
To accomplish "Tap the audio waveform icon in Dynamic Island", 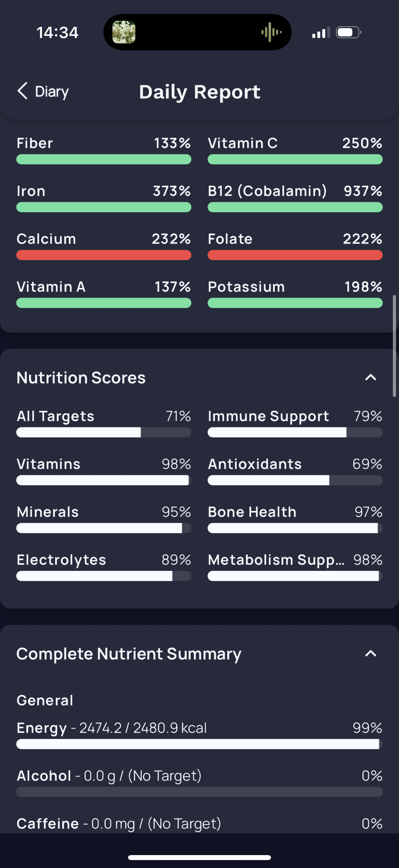I will click(271, 32).
